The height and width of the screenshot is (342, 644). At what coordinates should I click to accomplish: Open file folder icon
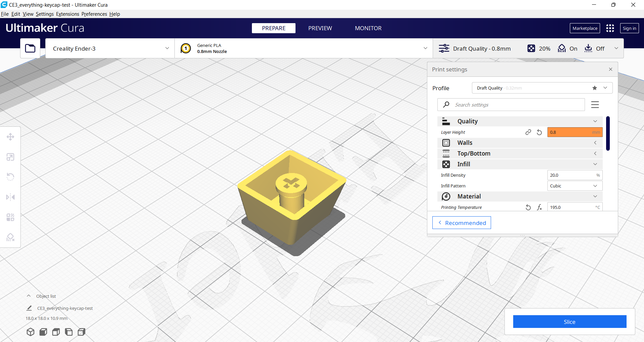click(x=30, y=48)
